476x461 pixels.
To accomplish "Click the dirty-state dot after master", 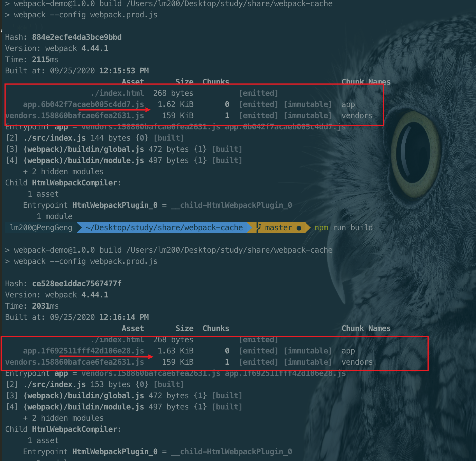I will tap(299, 228).
